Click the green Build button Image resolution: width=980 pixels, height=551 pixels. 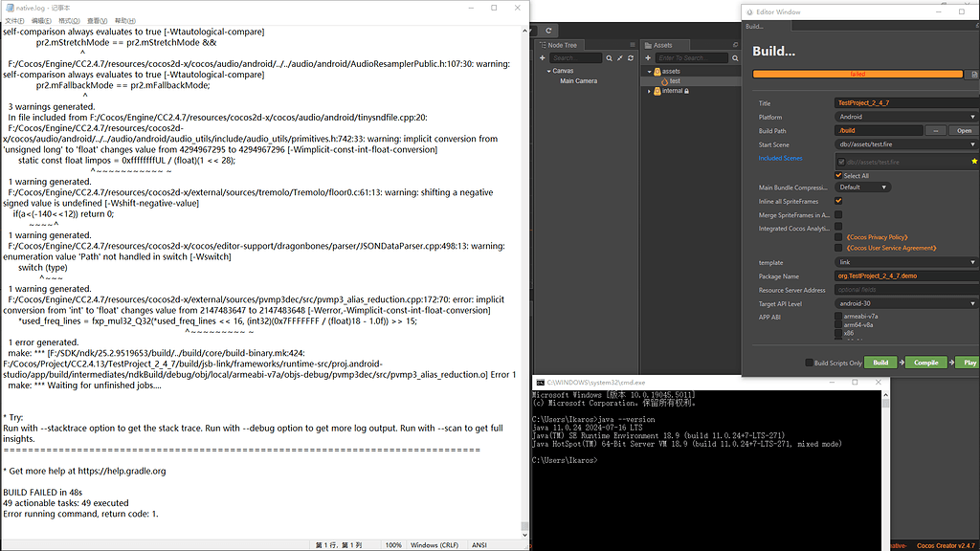coord(880,363)
